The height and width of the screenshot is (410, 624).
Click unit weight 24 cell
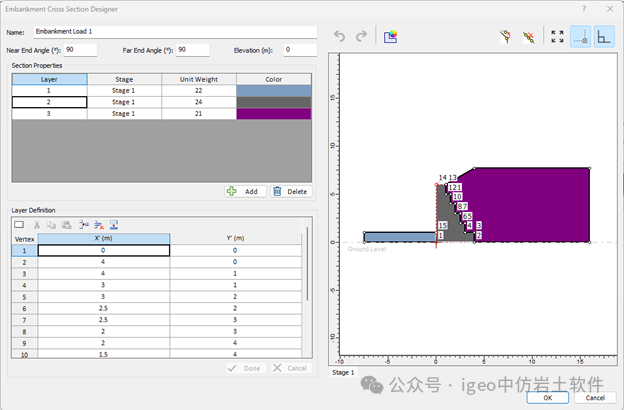pos(199,102)
